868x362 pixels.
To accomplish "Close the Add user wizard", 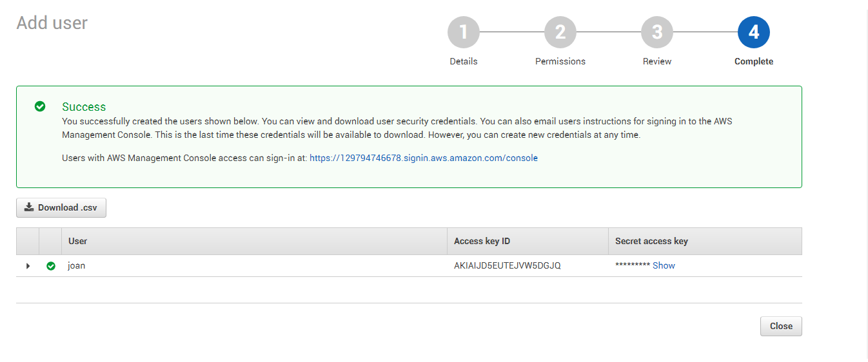I will point(781,326).
